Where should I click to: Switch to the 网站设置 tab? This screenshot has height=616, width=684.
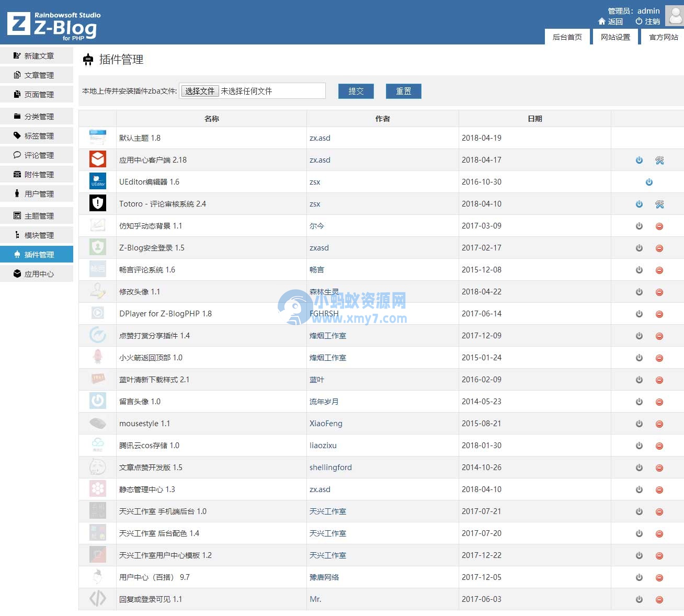click(x=614, y=37)
